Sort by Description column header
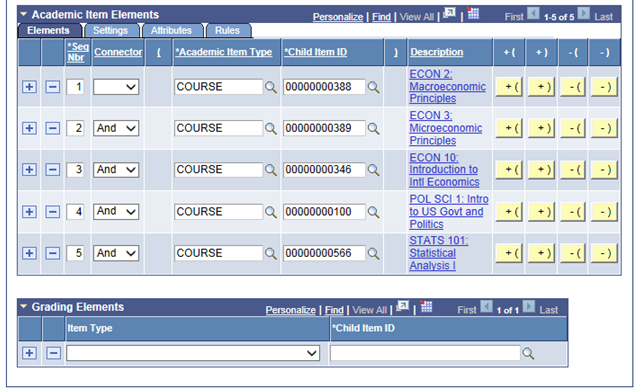 [x=436, y=52]
